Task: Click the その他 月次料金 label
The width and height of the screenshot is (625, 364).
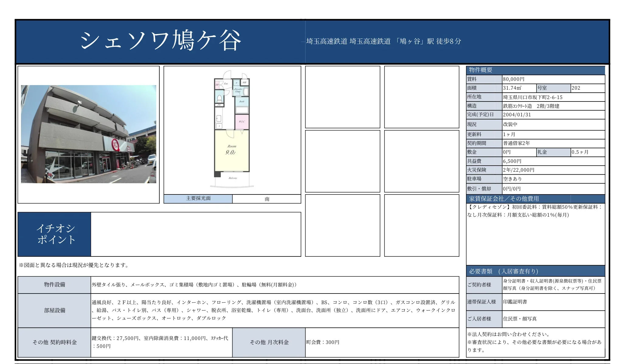Action: tap(269, 342)
